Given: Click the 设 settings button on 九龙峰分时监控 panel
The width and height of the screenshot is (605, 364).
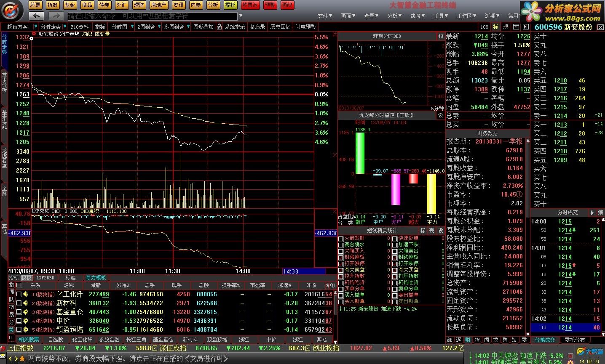Looking at the screenshot, I should click(x=441, y=115).
